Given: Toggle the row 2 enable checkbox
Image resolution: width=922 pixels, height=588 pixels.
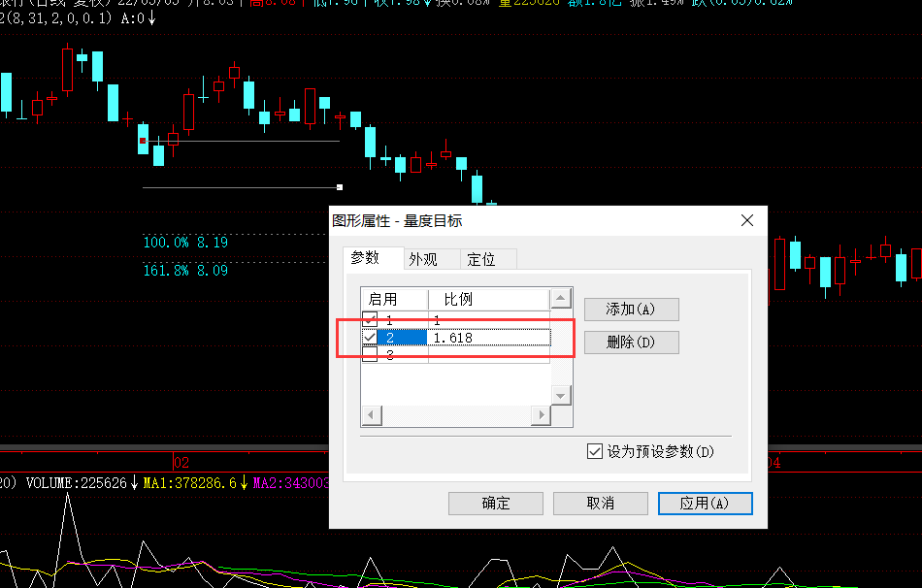Looking at the screenshot, I should coord(370,338).
